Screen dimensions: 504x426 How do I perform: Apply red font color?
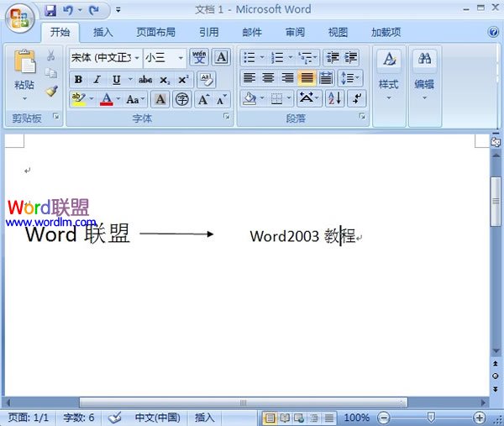point(107,99)
